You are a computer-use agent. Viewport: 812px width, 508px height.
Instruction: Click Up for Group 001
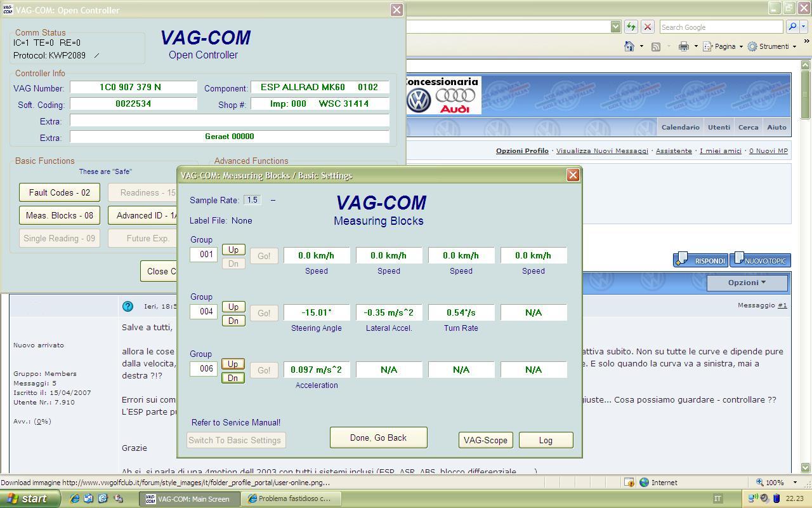pos(233,250)
